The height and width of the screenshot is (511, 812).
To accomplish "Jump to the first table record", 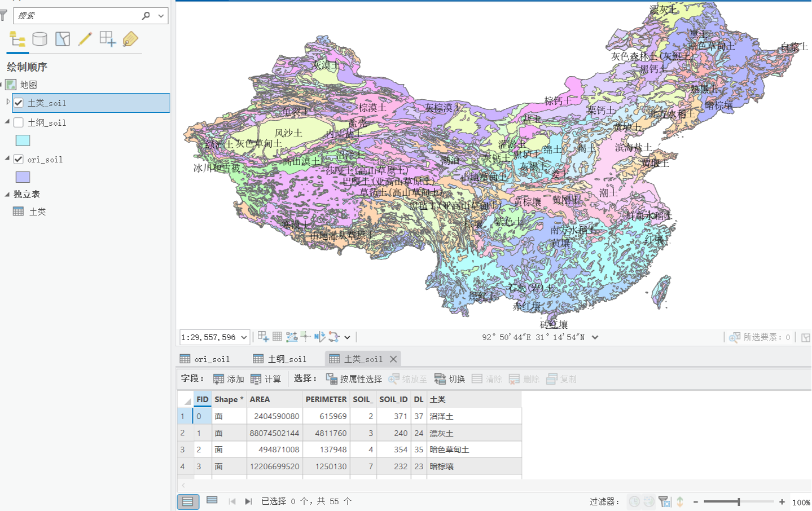I will [232, 501].
